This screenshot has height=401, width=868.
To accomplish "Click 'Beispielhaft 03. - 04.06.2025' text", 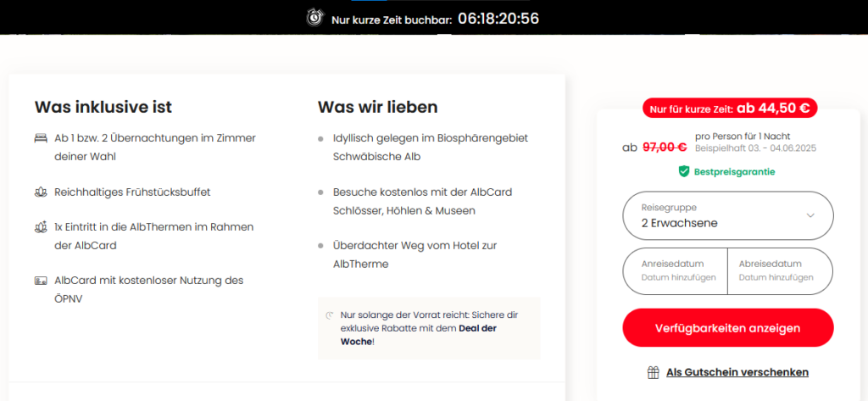I will [x=755, y=148].
